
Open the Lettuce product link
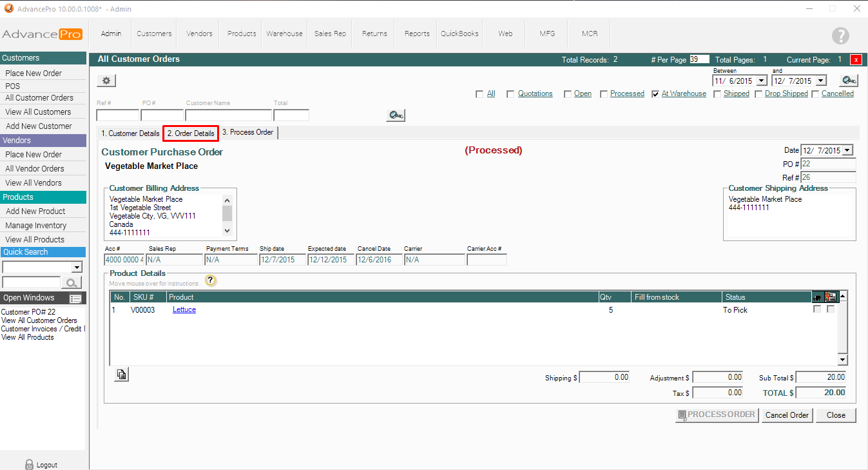pos(184,310)
